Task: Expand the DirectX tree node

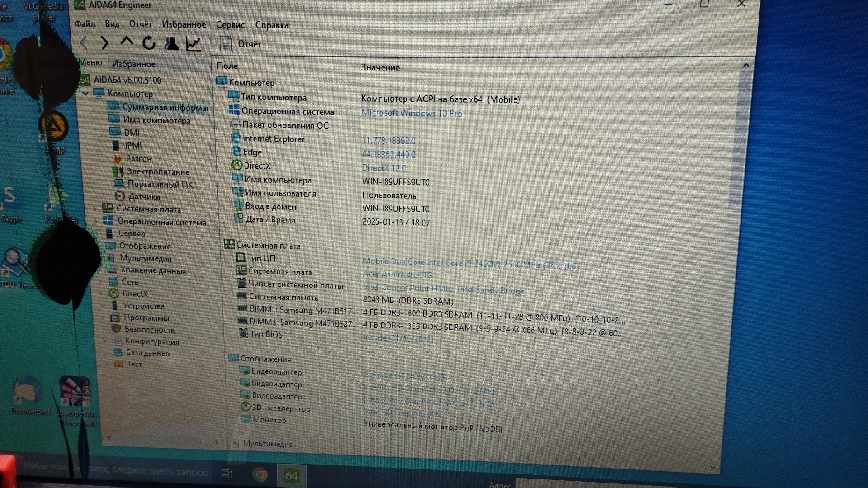Action: [x=101, y=293]
